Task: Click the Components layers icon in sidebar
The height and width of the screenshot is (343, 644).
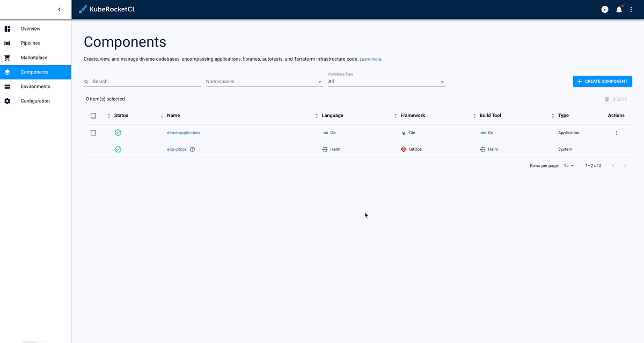Action: 8,72
